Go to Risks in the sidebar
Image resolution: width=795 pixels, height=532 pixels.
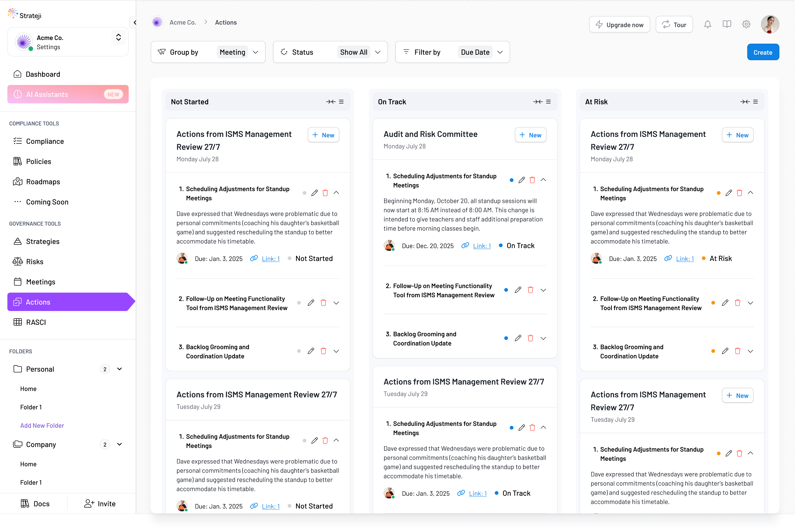coord(35,262)
